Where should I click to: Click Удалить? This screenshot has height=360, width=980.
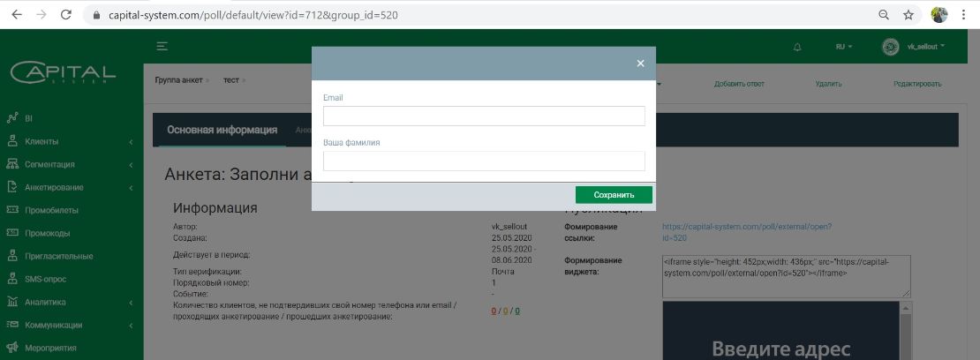pos(829,84)
